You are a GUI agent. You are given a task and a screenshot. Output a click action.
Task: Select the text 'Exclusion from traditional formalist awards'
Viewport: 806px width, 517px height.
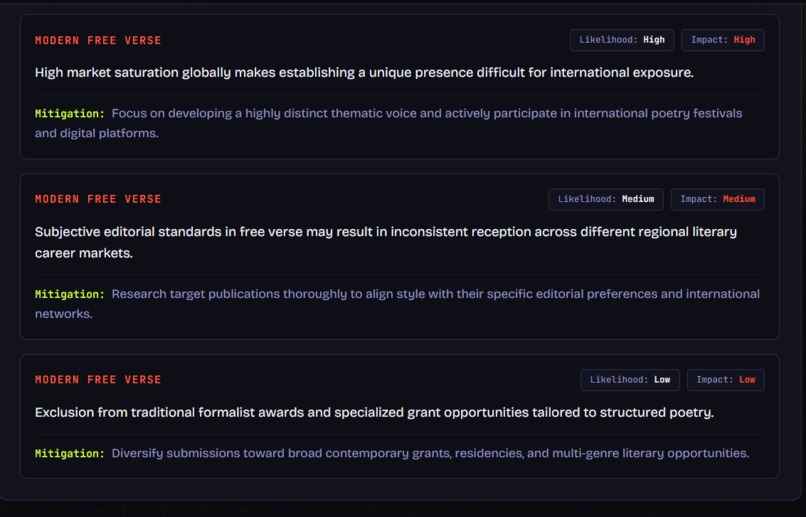170,412
